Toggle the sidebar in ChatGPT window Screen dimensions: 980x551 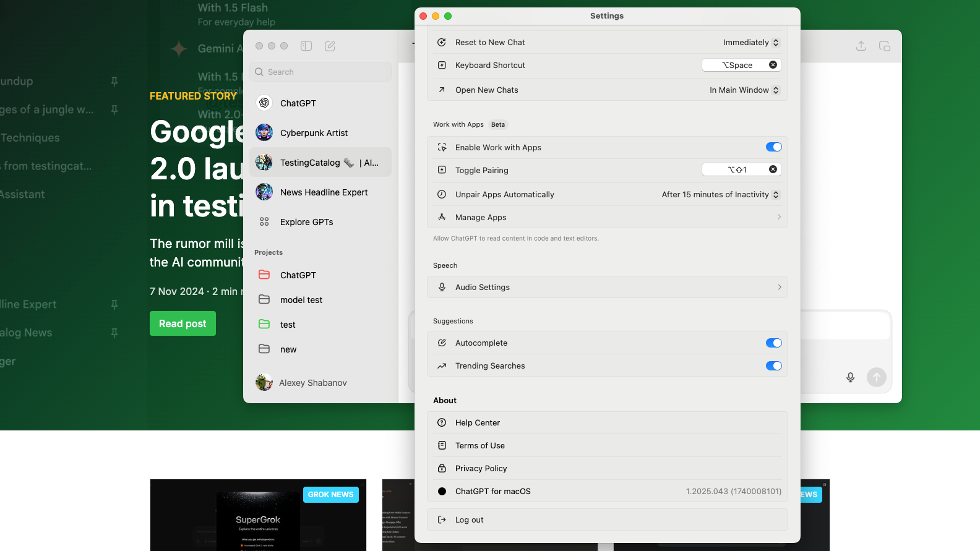point(306,46)
